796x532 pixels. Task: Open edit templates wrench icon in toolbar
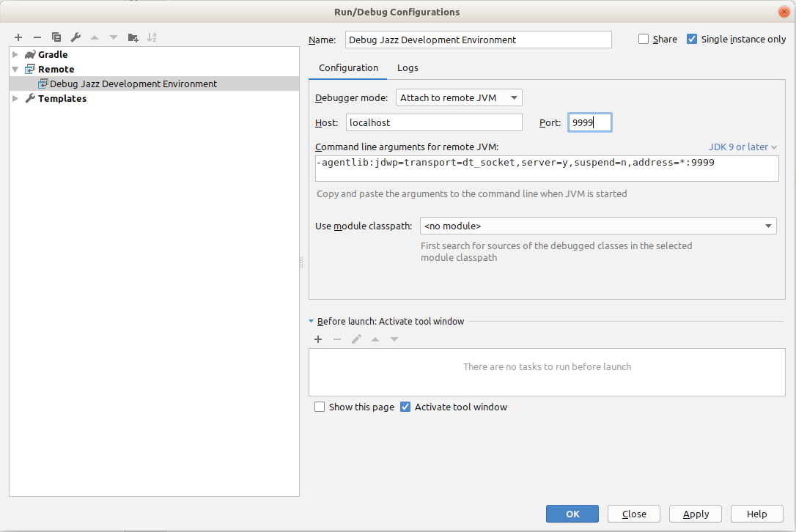75,37
